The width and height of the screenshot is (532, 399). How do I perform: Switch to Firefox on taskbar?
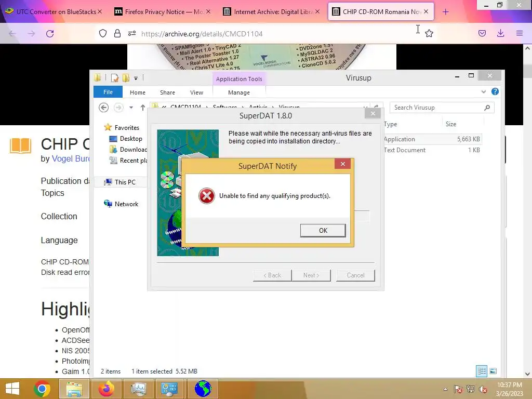[106, 389]
